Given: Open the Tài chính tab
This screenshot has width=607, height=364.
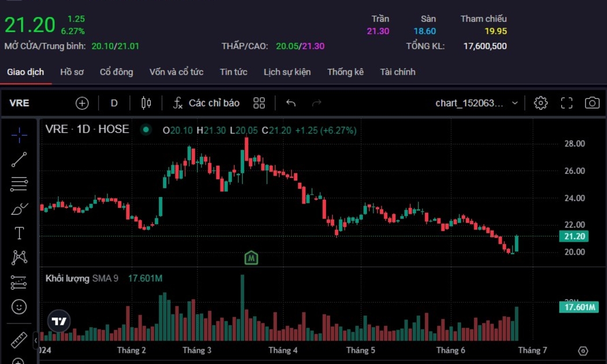Looking at the screenshot, I should tap(398, 72).
